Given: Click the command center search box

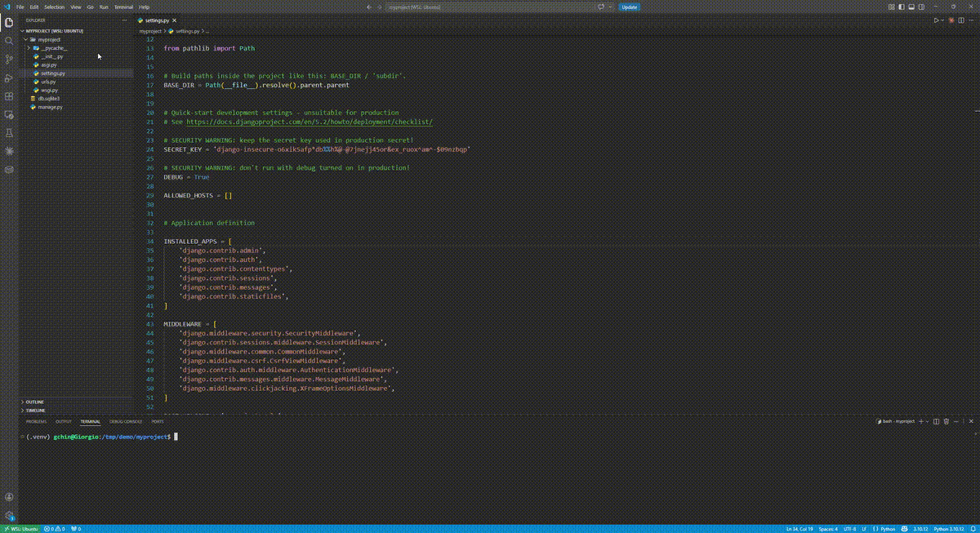Looking at the screenshot, I should pos(490,7).
